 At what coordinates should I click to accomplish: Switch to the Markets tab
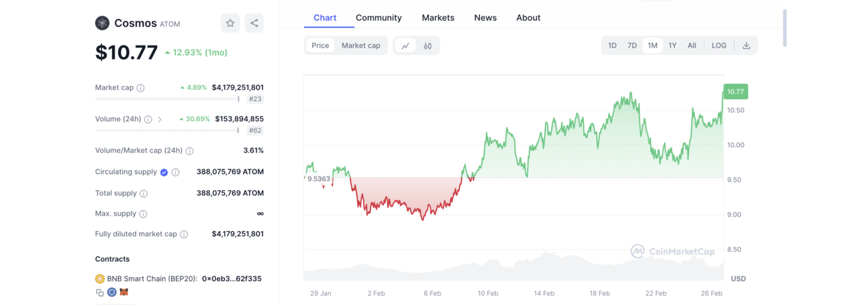click(438, 18)
